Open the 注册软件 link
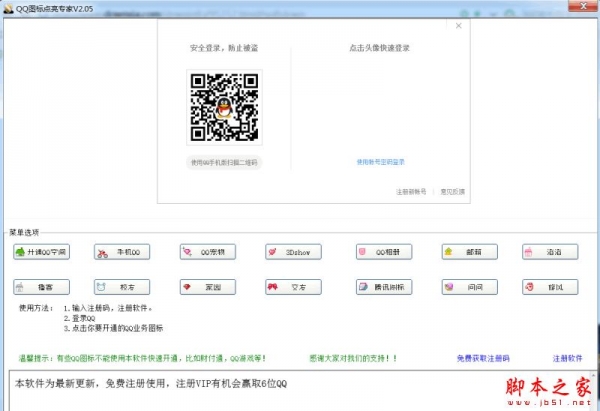 click(x=567, y=359)
